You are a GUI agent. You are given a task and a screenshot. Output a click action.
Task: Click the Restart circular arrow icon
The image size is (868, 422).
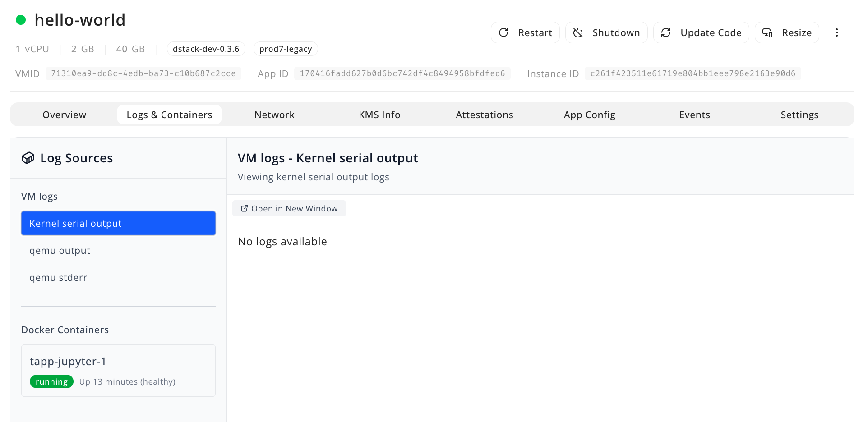pyautogui.click(x=503, y=32)
